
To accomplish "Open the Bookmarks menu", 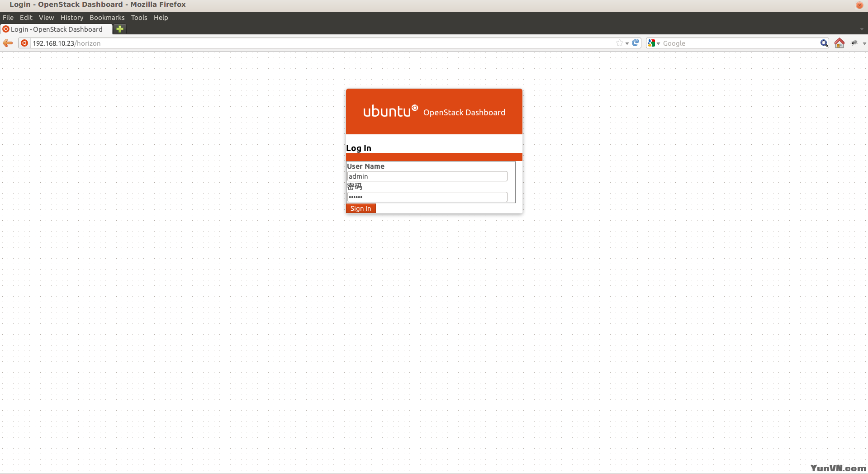I will point(107,18).
